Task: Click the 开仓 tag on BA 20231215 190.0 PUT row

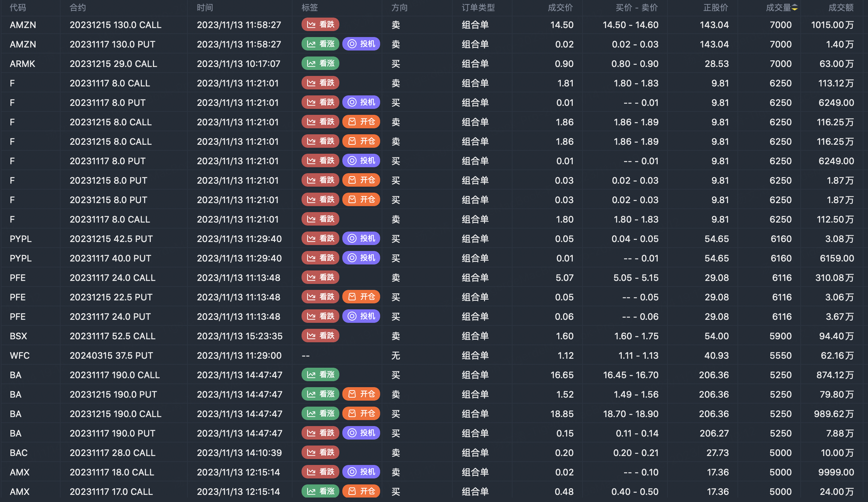Action: [x=361, y=394]
